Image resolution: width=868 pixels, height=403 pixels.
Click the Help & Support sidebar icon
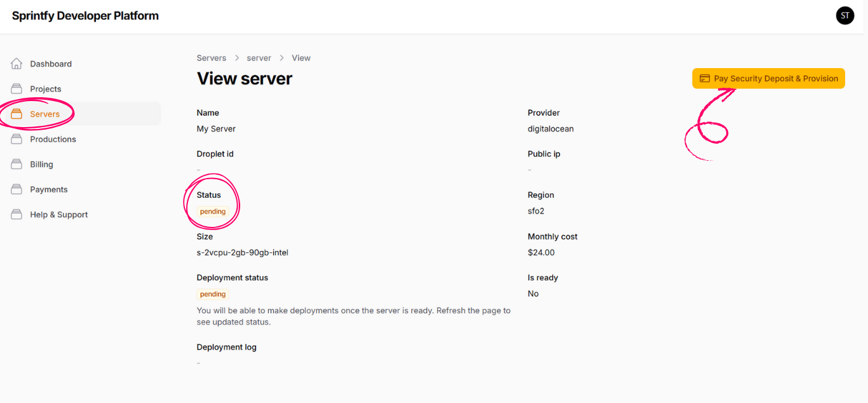(17, 215)
